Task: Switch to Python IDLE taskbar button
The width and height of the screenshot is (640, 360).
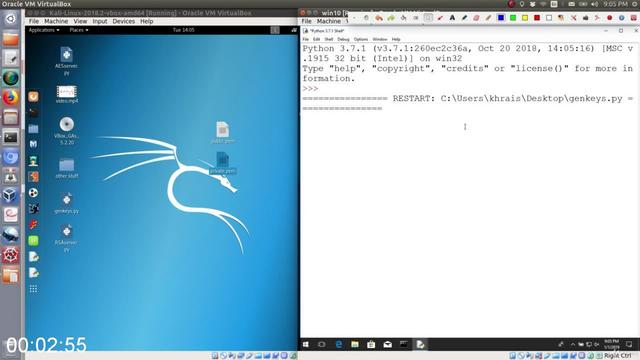Action: click(420, 344)
